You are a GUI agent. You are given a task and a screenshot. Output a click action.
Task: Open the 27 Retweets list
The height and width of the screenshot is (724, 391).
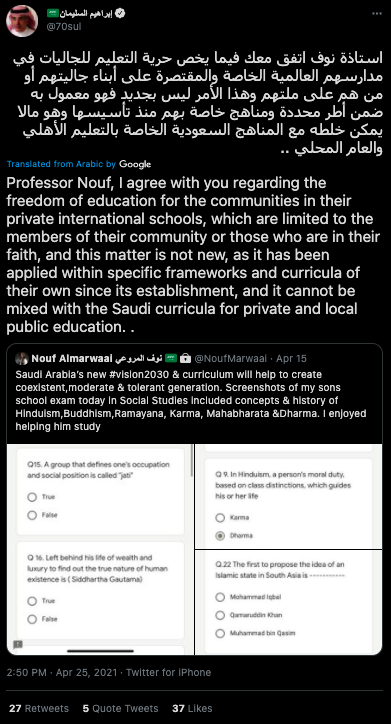[x=39, y=708]
